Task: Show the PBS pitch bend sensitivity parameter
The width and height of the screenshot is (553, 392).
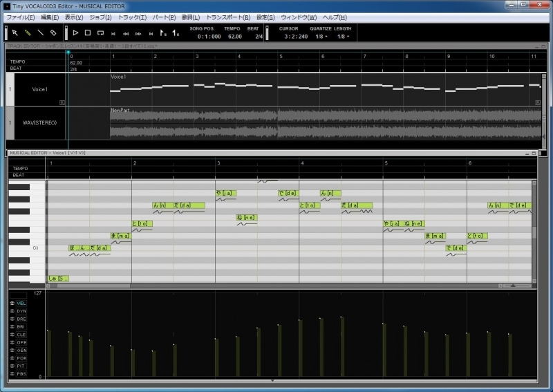Action: (21, 373)
